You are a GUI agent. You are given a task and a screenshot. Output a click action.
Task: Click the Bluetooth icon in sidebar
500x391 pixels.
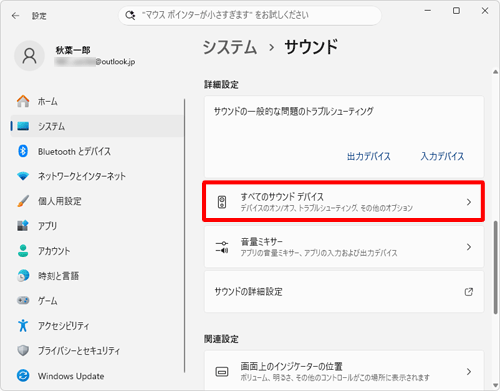[23, 151]
